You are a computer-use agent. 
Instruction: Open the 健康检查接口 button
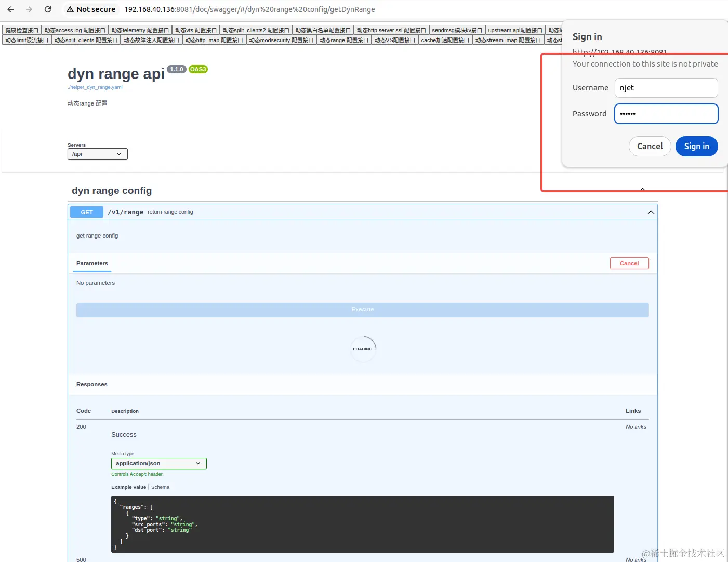click(22, 30)
